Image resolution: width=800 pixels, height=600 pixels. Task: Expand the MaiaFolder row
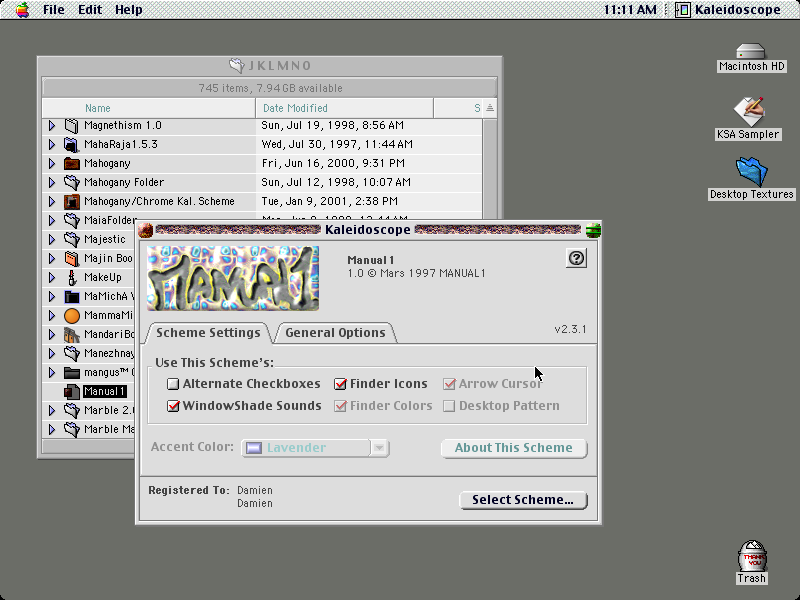(x=52, y=220)
